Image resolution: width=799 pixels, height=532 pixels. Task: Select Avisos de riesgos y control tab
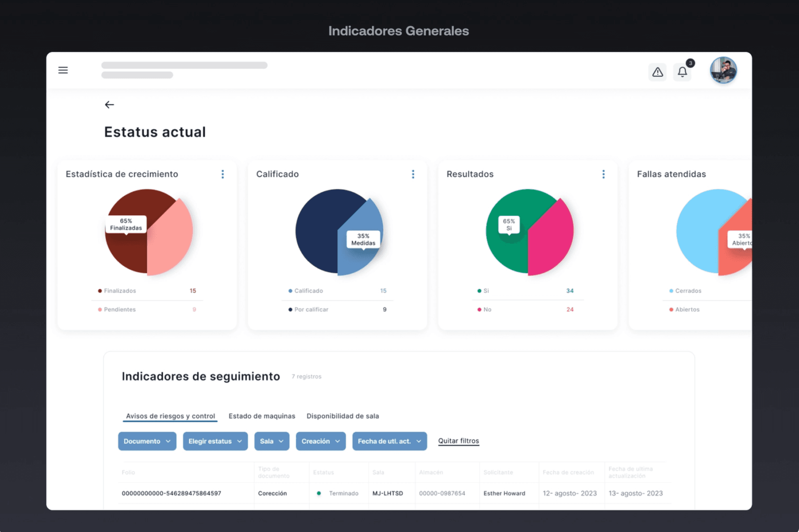170,416
